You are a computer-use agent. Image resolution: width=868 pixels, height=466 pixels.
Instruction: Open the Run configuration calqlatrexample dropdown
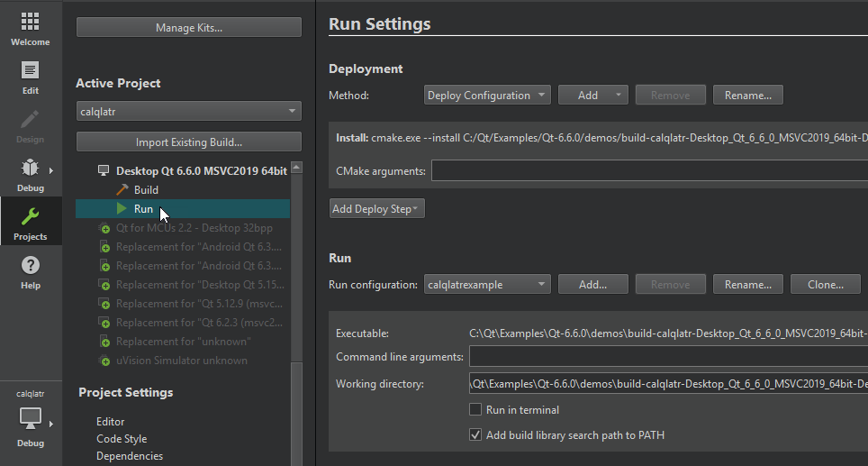tap(486, 285)
